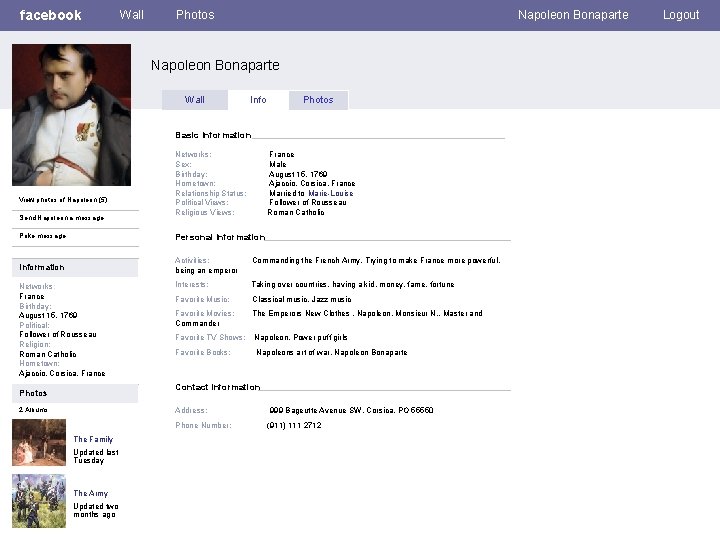Screen dimensions: 720x540
Task: Open Wall in the top navigation bar
Action: click(131, 15)
